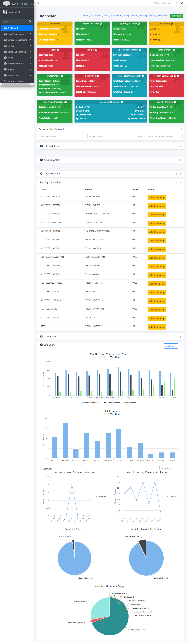Open Monthly Seize Collection arrow icon
The height and width of the screenshot is (644, 187).
(178, 76)
